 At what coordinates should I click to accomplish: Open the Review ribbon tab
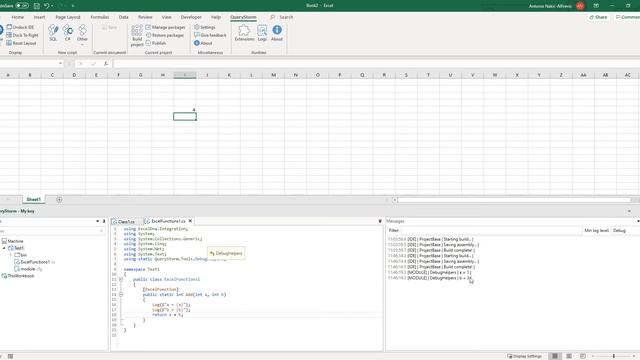tap(145, 17)
